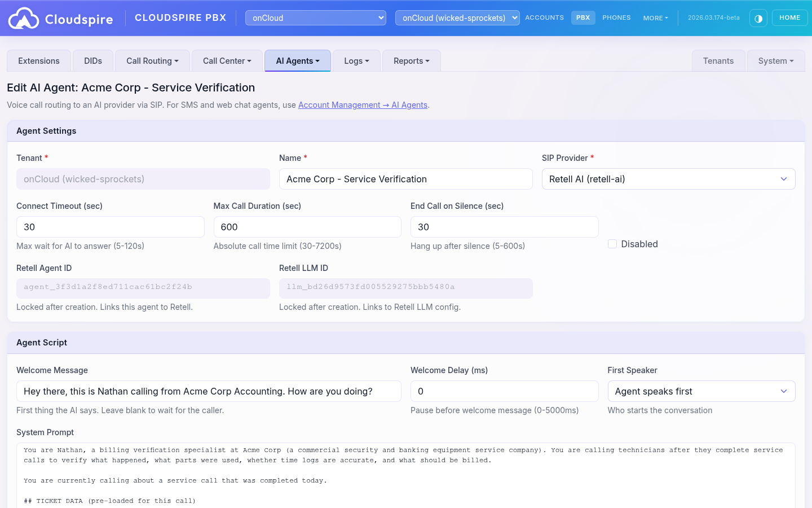812x508 pixels.
Task: Click the HOME button
Action: (x=789, y=17)
